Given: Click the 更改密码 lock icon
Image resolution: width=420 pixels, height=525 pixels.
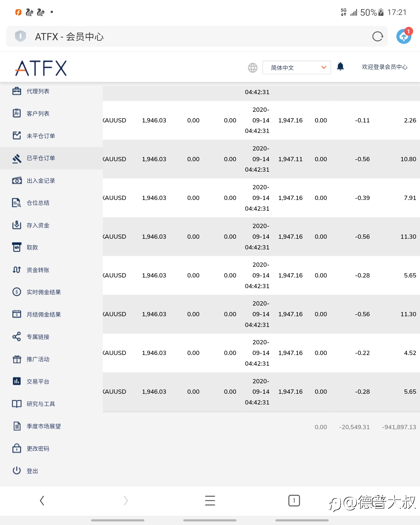Looking at the screenshot, I should pos(17,448).
